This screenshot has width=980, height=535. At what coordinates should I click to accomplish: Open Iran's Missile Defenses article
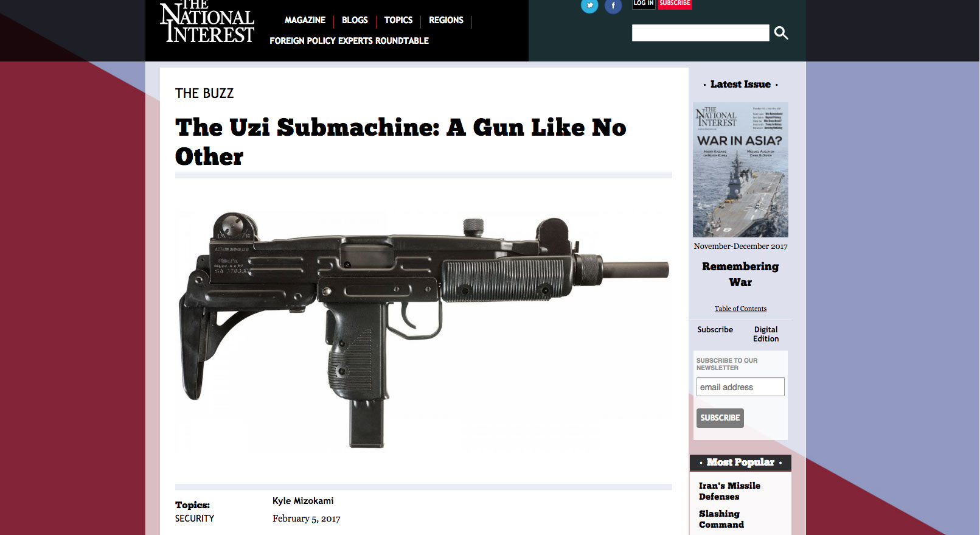(729, 491)
